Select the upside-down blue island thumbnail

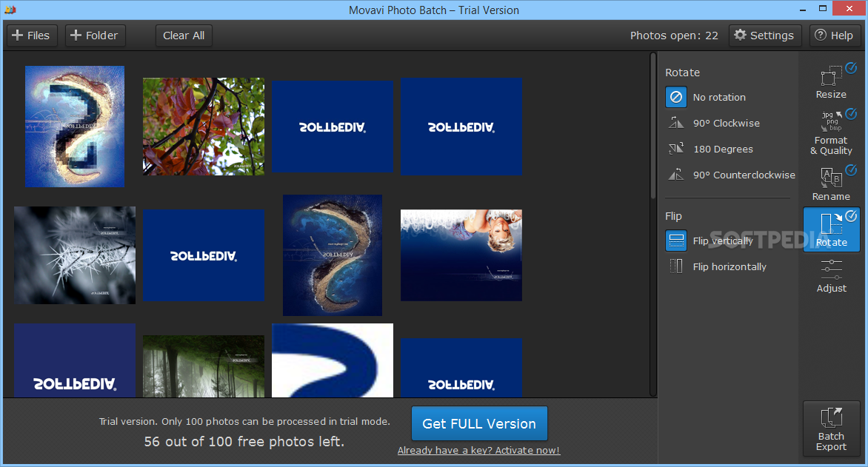(x=333, y=255)
